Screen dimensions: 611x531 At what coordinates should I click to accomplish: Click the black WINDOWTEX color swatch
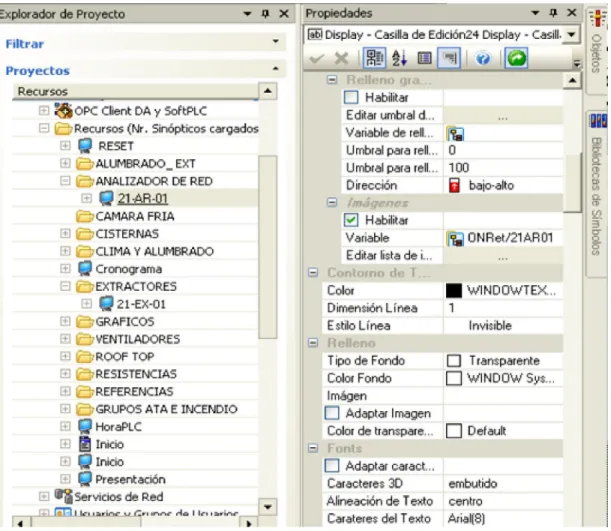(454, 291)
